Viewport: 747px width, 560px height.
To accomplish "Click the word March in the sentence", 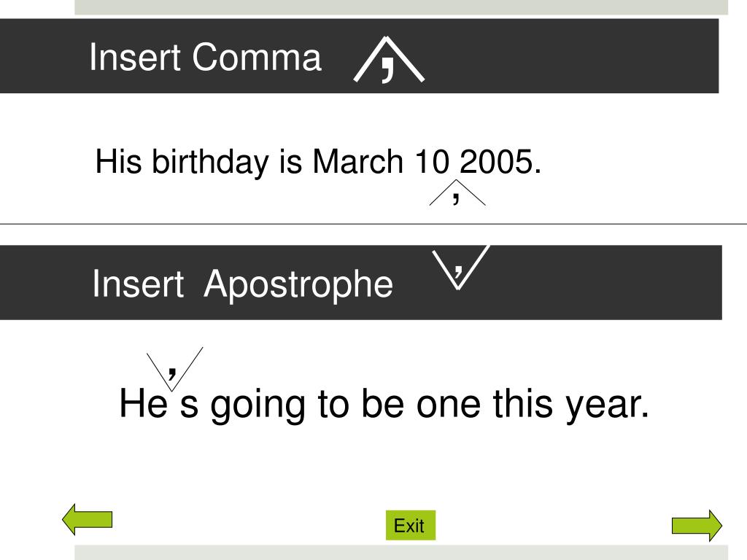I will click(357, 162).
